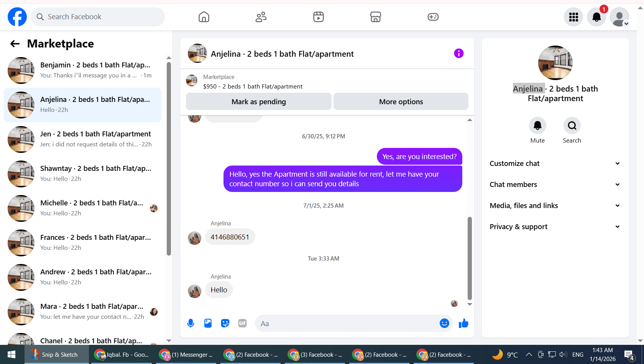Show hidden system tray icons
This screenshot has height=364, width=644.
tap(529, 355)
